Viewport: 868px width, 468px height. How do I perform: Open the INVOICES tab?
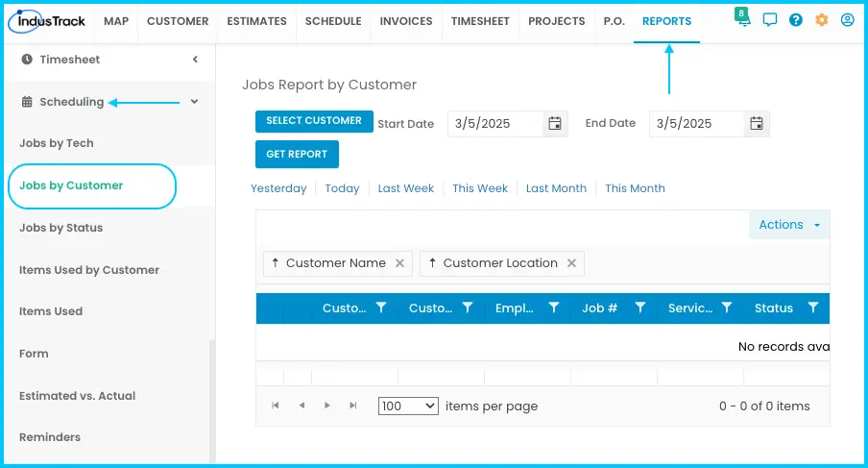(x=406, y=21)
